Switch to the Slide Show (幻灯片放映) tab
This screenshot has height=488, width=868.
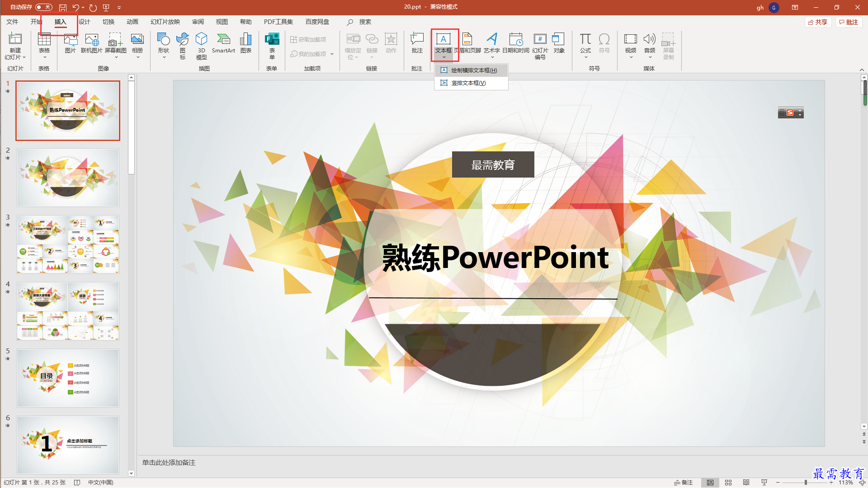(x=165, y=22)
